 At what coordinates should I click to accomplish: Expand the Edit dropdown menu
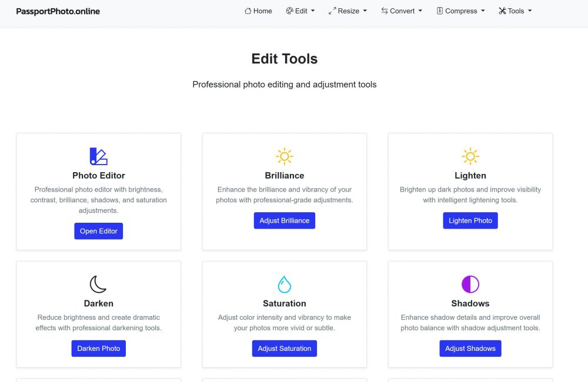coord(300,11)
